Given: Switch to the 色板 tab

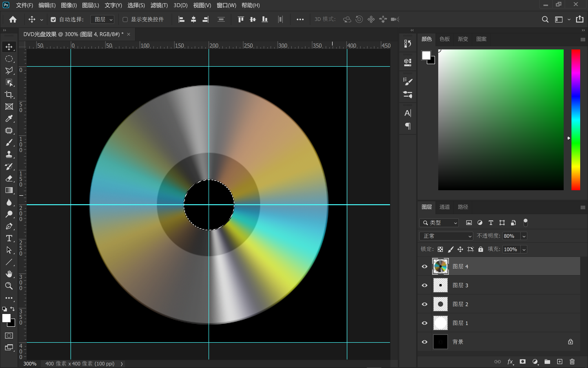Looking at the screenshot, I should [444, 39].
